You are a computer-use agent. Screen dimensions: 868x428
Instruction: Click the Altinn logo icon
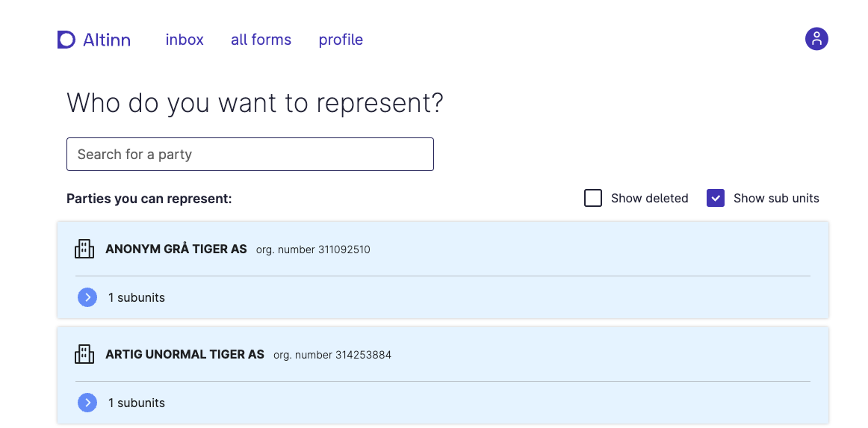[66, 40]
